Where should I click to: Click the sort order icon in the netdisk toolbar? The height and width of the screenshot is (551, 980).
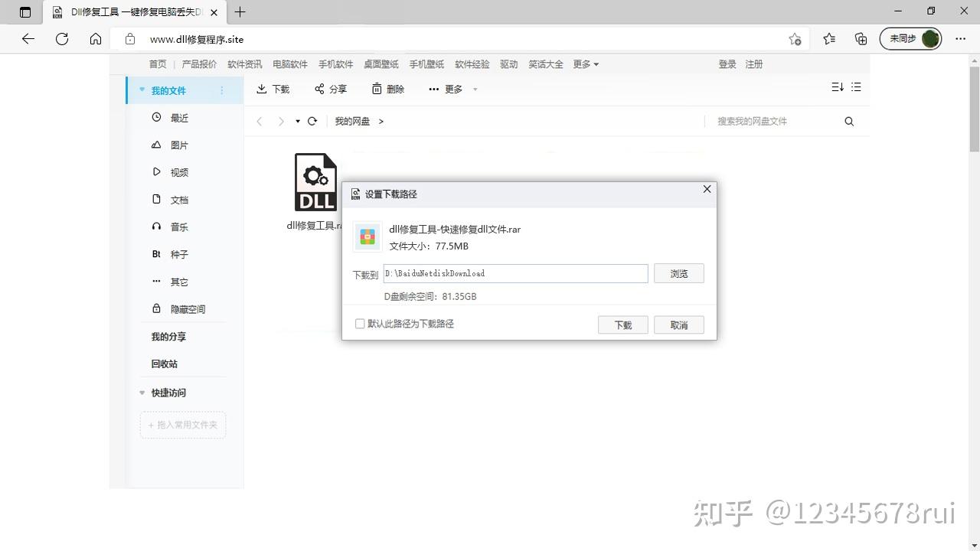[x=838, y=87]
